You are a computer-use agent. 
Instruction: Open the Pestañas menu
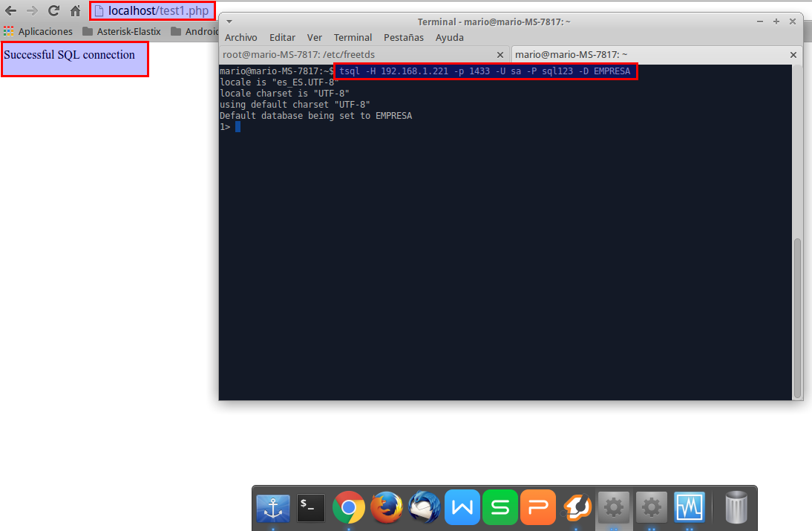(404, 37)
